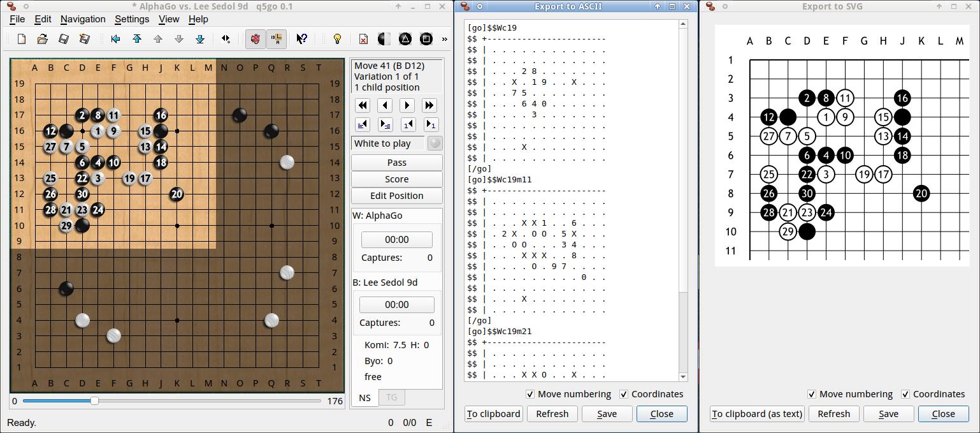Click the light bulb hint icon

coord(337,39)
